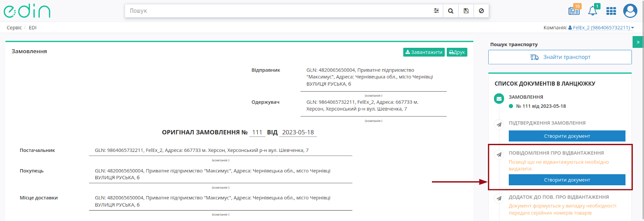Open the FelEx_2 company dropdown

[601, 28]
